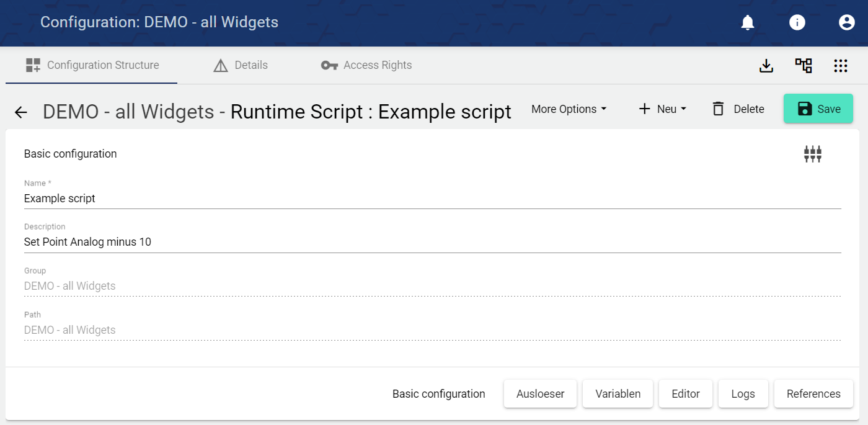Click the Description input field

coord(432,242)
